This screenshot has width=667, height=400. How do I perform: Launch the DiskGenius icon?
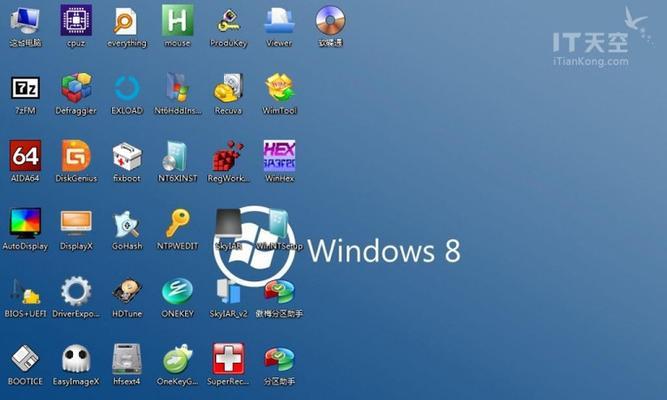[x=76, y=156]
